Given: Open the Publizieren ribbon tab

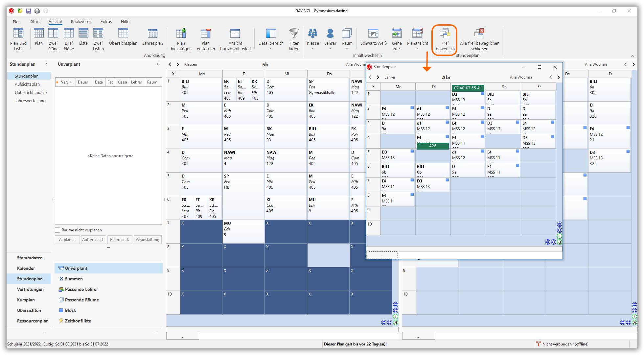Looking at the screenshot, I should [x=81, y=22].
